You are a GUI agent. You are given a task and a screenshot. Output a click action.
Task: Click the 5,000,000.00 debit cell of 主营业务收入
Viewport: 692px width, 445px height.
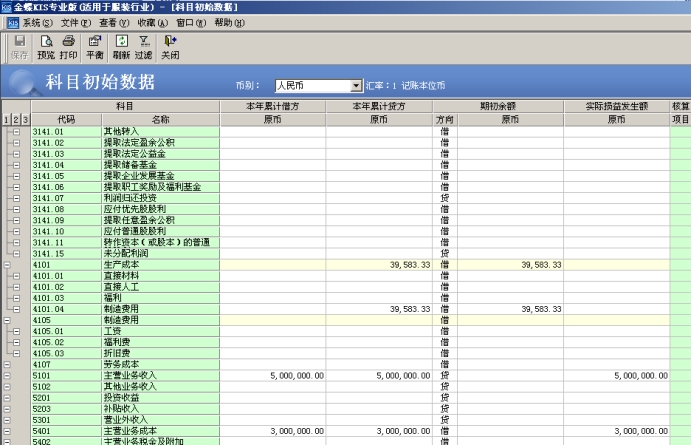273,376
